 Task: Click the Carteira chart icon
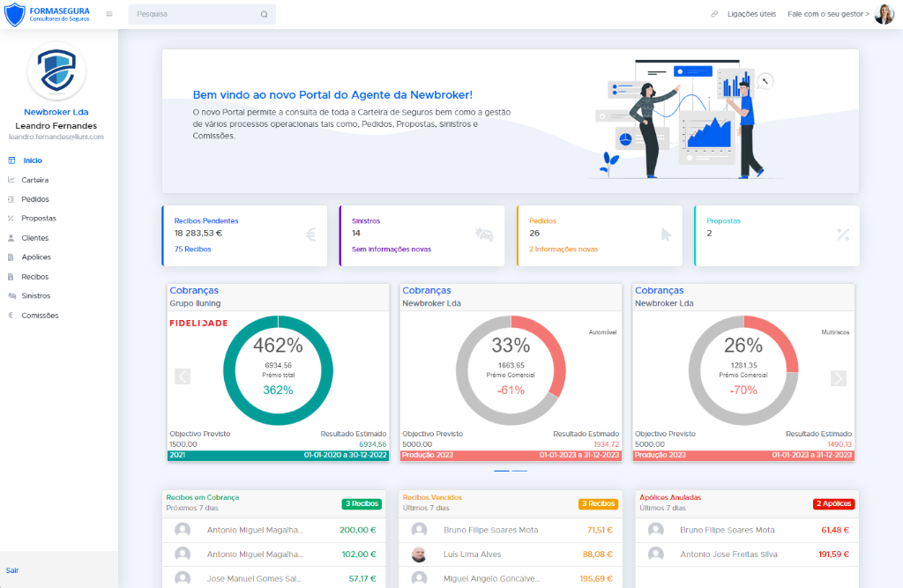[x=11, y=180]
